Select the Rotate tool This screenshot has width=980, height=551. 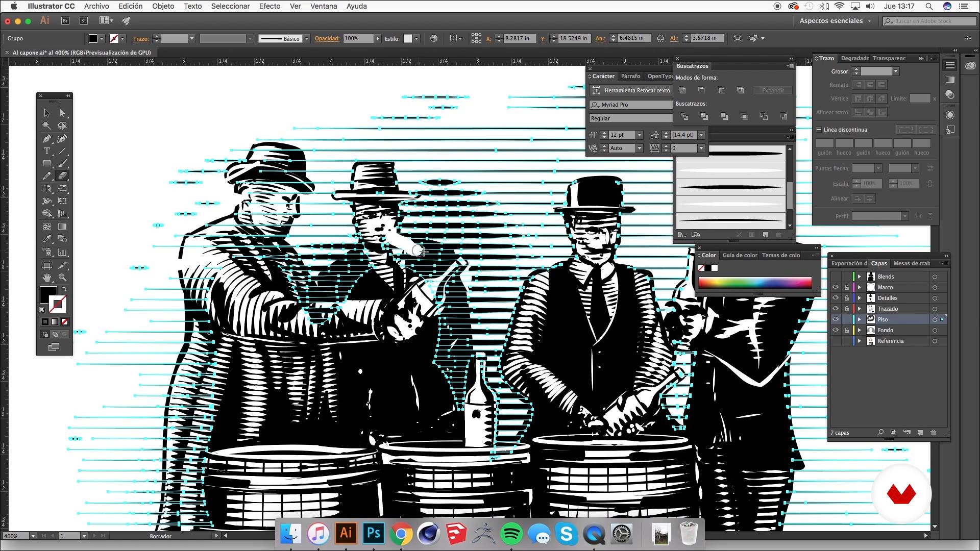click(x=47, y=189)
